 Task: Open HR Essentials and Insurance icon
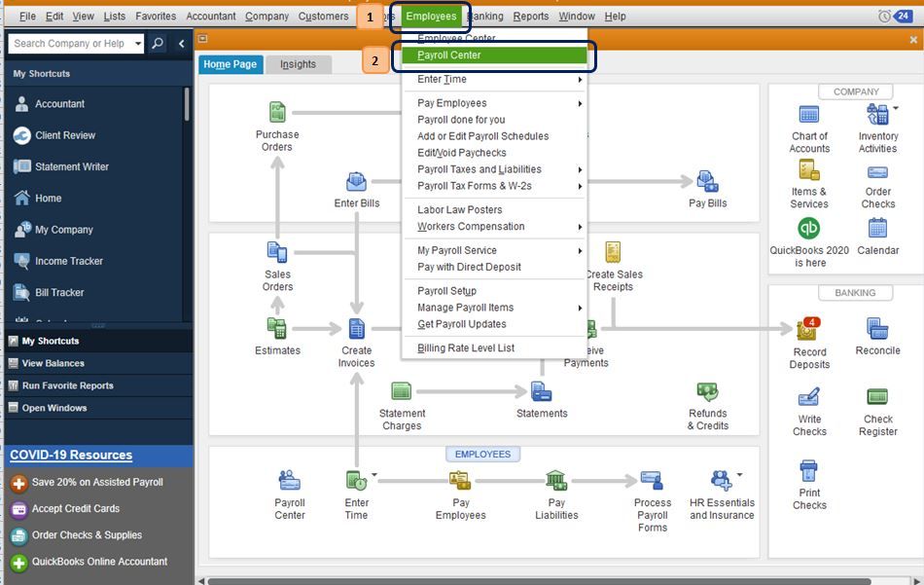tap(722, 481)
